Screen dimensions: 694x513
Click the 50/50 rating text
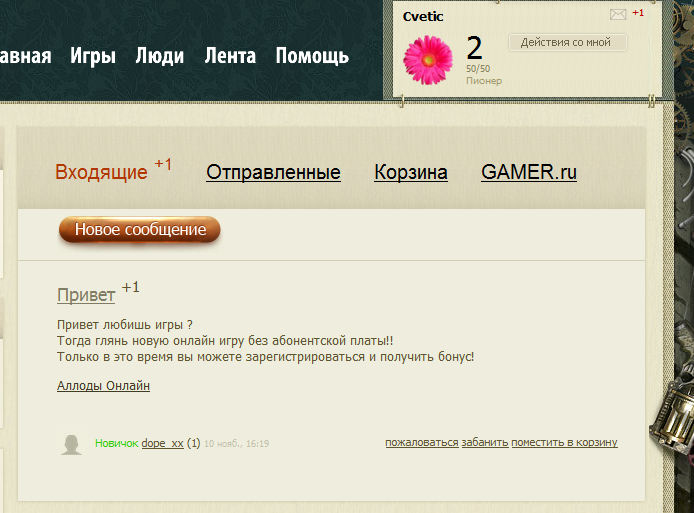[478, 69]
